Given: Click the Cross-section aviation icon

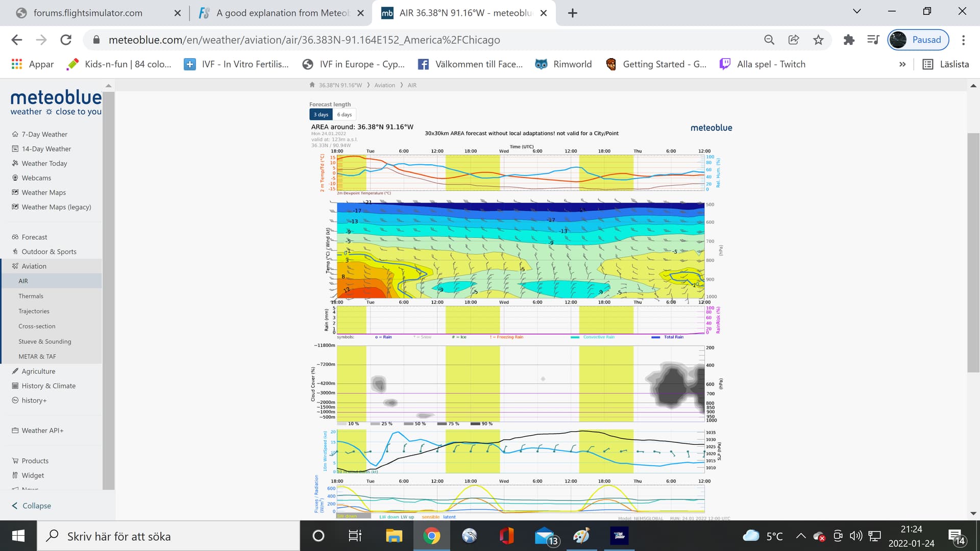Looking at the screenshot, I should click(37, 327).
